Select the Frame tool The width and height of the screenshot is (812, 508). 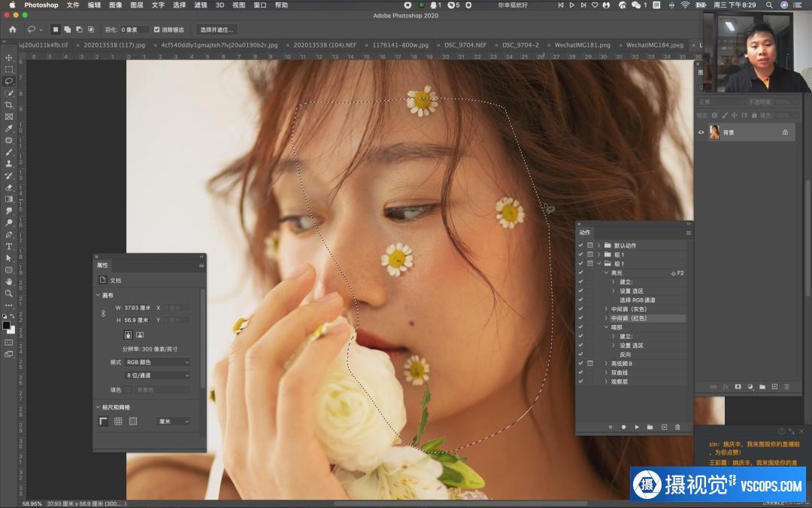click(x=9, y=117)
